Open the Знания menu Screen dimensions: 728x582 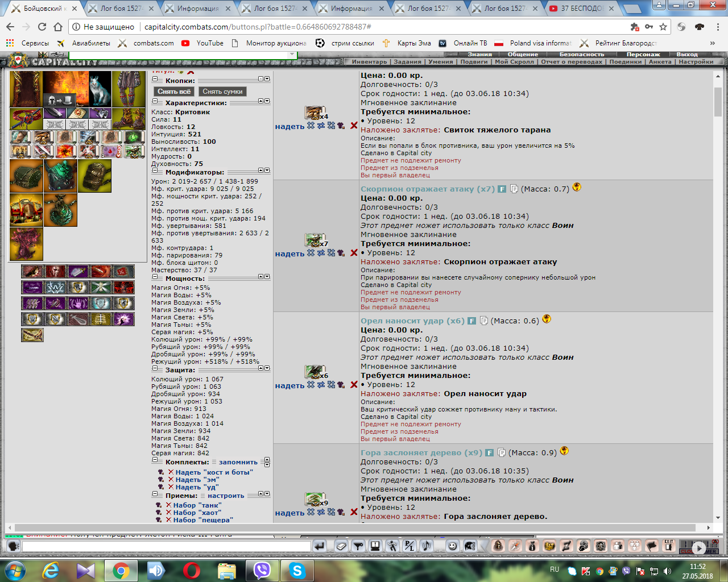pyautogui.click(x=479, y=55)
